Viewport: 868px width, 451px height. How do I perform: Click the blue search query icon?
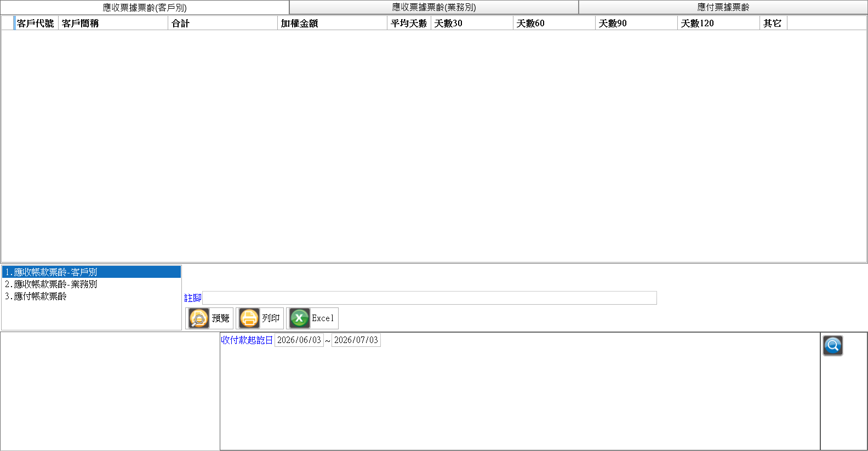[832, 346]
